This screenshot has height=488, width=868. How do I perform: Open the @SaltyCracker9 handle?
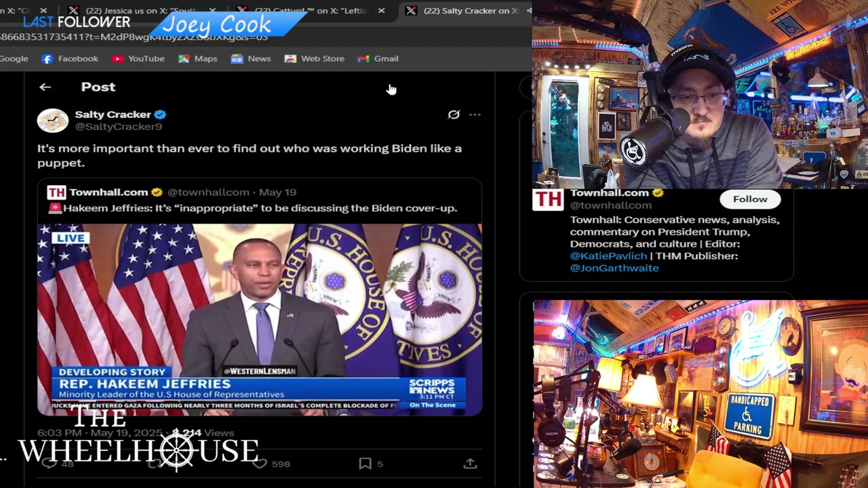pos(119,127)
